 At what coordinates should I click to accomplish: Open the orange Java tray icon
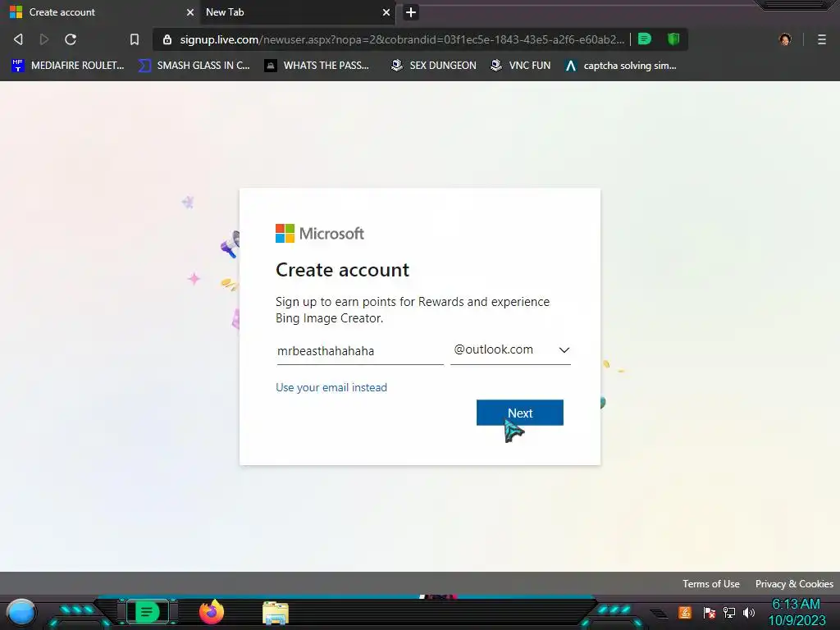(x=685, y=612)
